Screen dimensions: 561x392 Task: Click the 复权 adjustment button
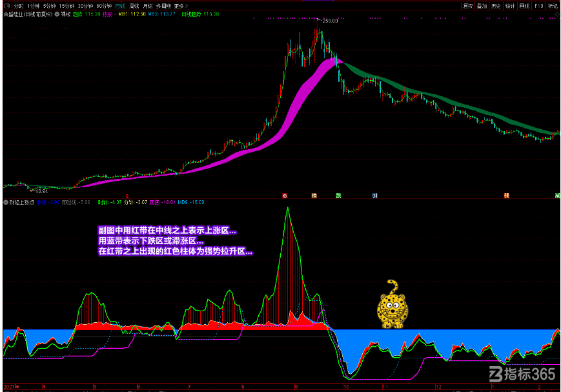pos(468,6)
